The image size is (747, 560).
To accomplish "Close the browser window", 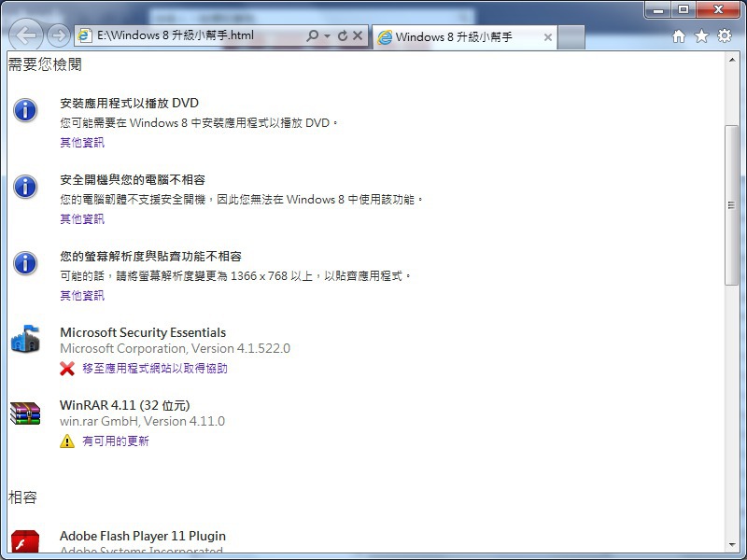I will point(718,9).
